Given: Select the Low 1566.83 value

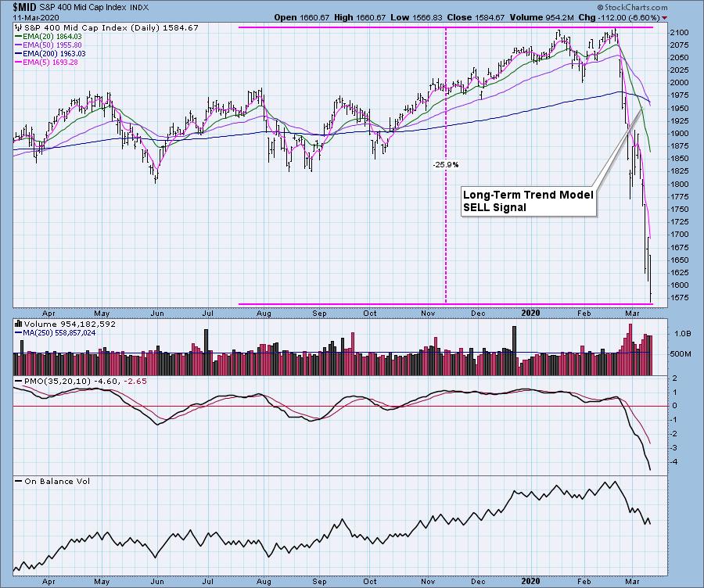Looking at the screenshot, I should tap(416, 17).
